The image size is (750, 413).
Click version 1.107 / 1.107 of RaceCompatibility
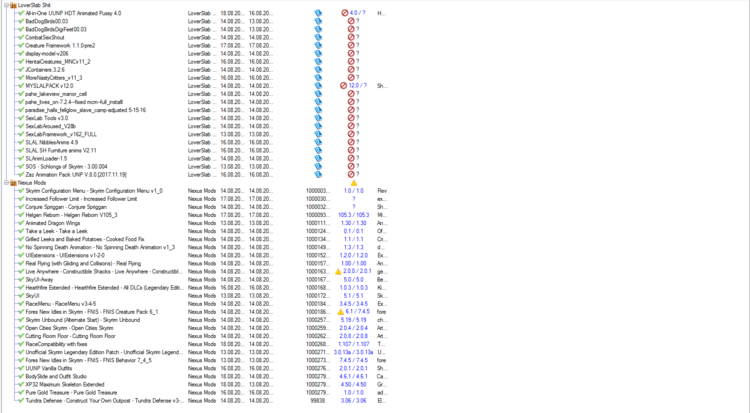pyautogui.click(x=354, y=344)
